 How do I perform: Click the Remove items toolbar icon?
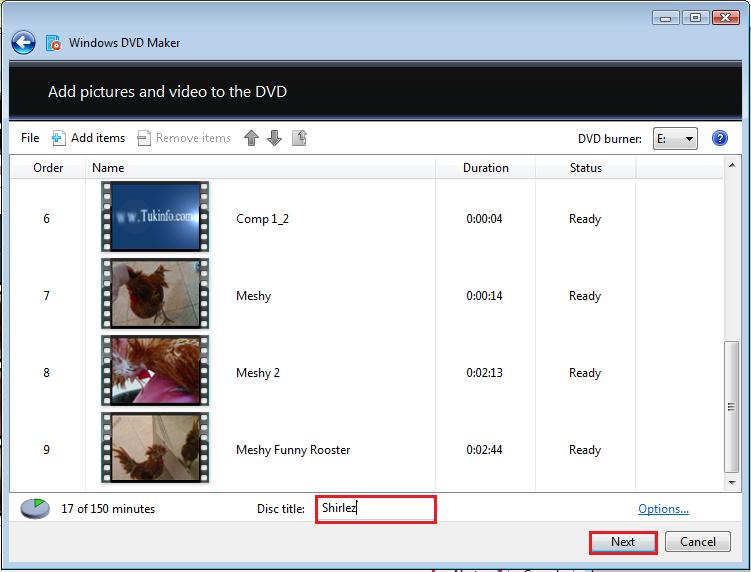(x=144, y=138)
